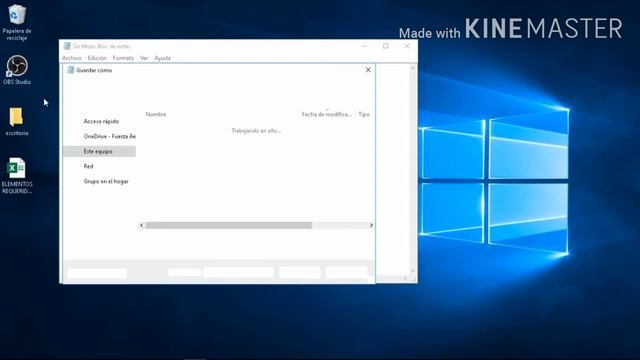This screenshot has height=360, width=640.
Task: Open ELEMENTOS REQUERID... Excel file
Action: [17, 176]
